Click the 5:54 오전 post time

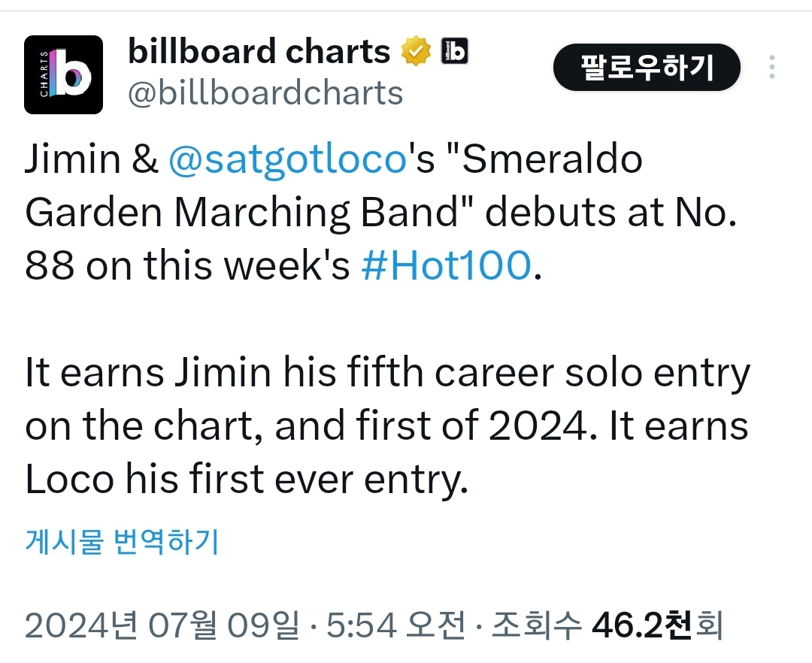pyautogui.click(x=396, y=625)
